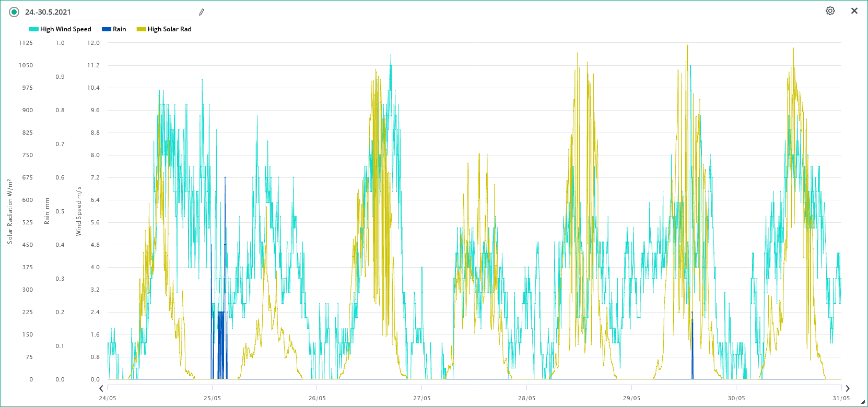Viewport: 868px width, 407px height.
Task: Toggle the High Solar Rad legend label
Action: pos(169,29)
